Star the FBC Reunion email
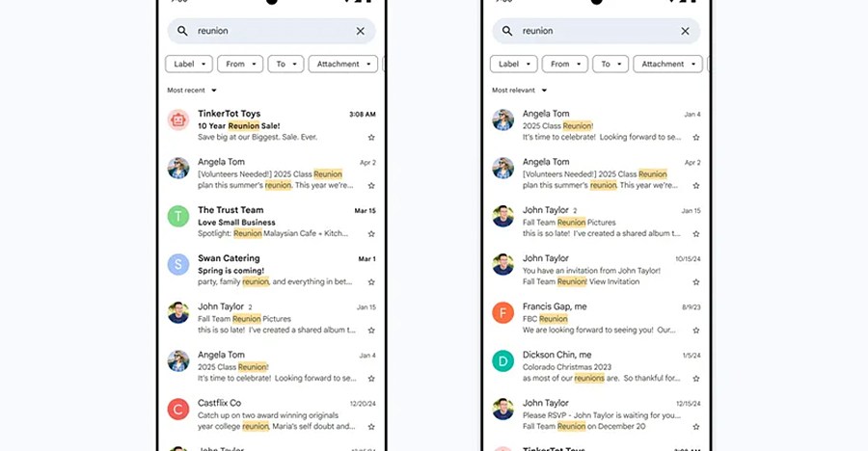Image resolution: width=868 pixels, height=451 pixels. [695, 331]
